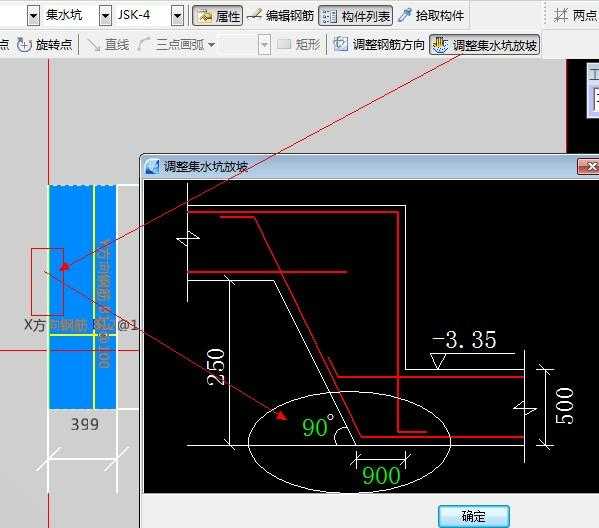Viewport: 599px width, 528px height.
Task: Open 编辑钢筋 (Edit Rebar) tool
Action: (x=280, y=16)
